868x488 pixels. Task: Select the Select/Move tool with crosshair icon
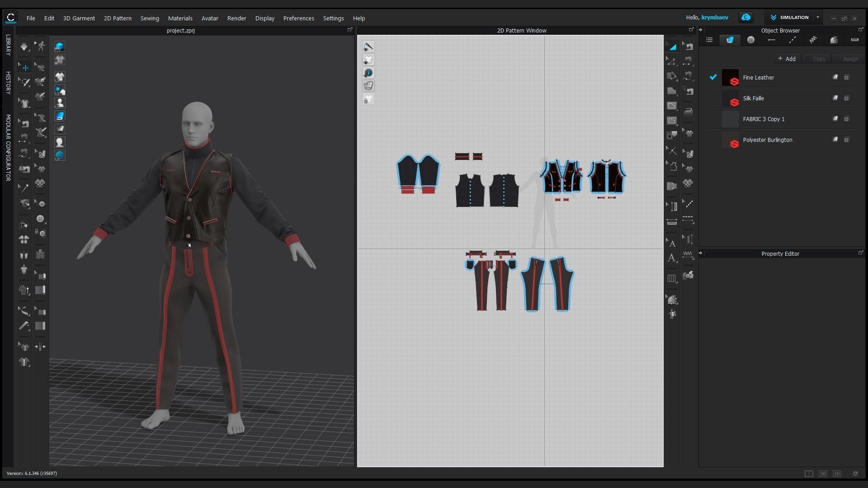(25, 68)
